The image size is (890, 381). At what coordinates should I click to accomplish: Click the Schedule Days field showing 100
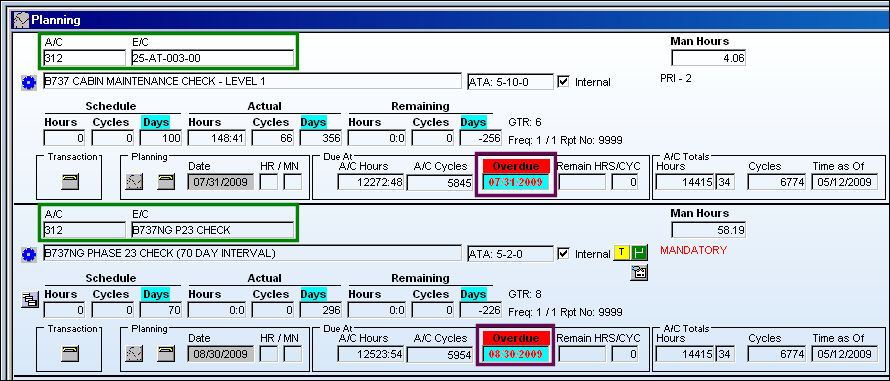[x=161, y=138]
